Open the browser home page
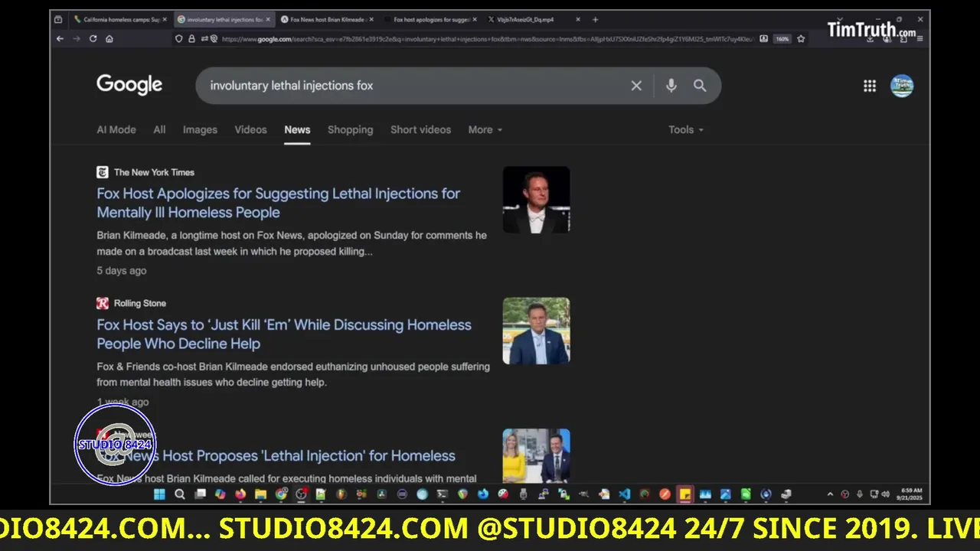Viewport: 980px width, 551px height. 109,39
